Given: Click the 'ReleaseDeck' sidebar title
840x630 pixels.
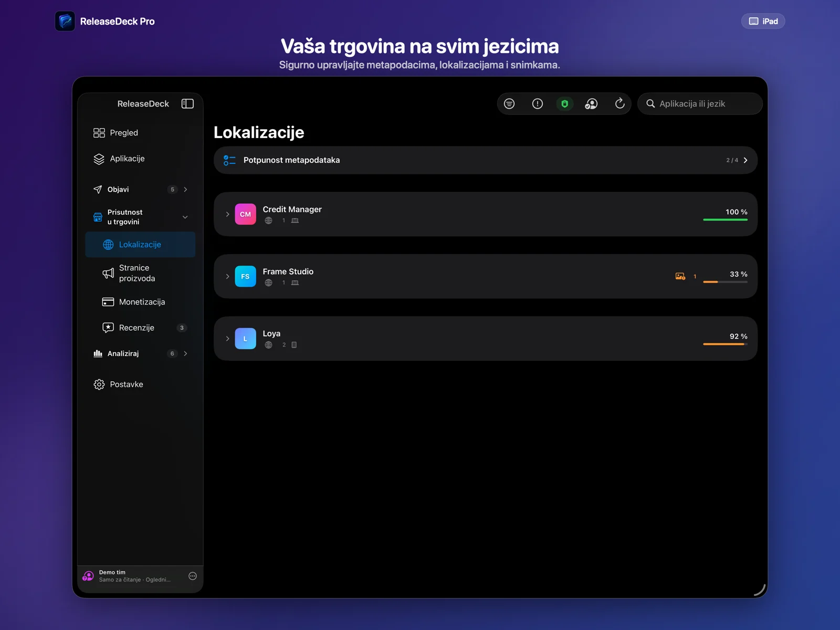Looking at the screenshot, I should pos(143,103).
